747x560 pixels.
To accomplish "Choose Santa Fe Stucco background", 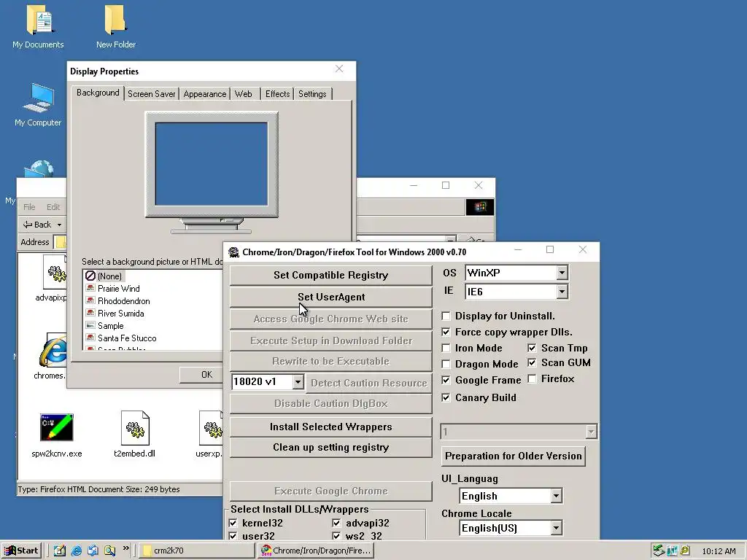I will [127, 338].
